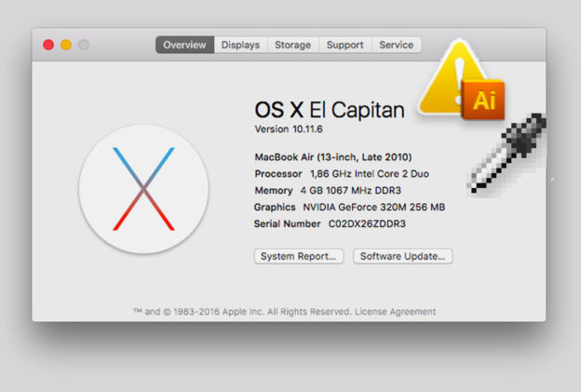Image resolution: width=581 pixels, height=392 pixels.
Task: Select the Support tab
Action: coord(345,45)
